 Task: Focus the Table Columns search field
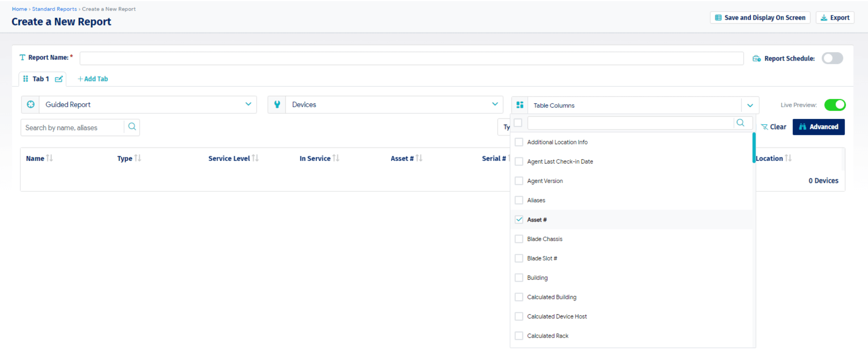(631, 123)
